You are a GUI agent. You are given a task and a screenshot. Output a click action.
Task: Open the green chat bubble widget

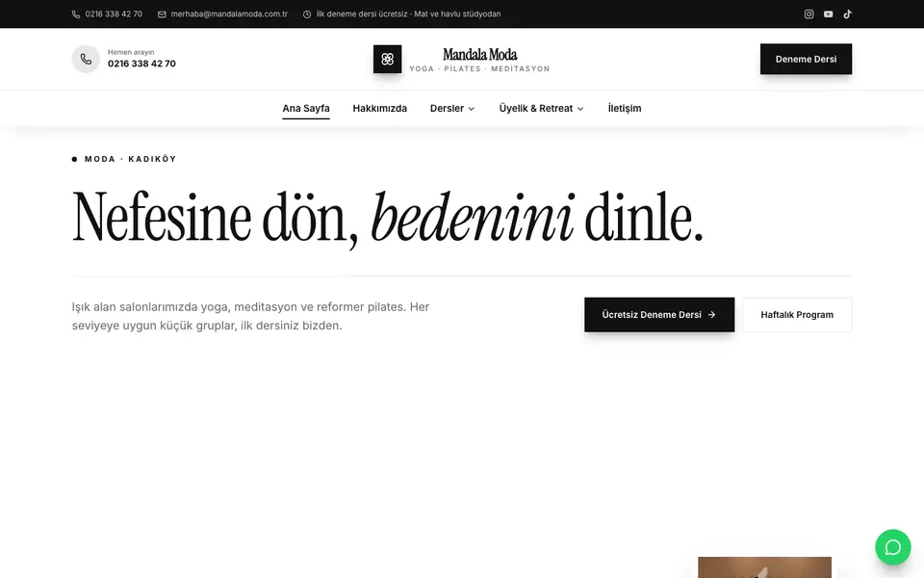pyautogui.click(x=893, y=547)
